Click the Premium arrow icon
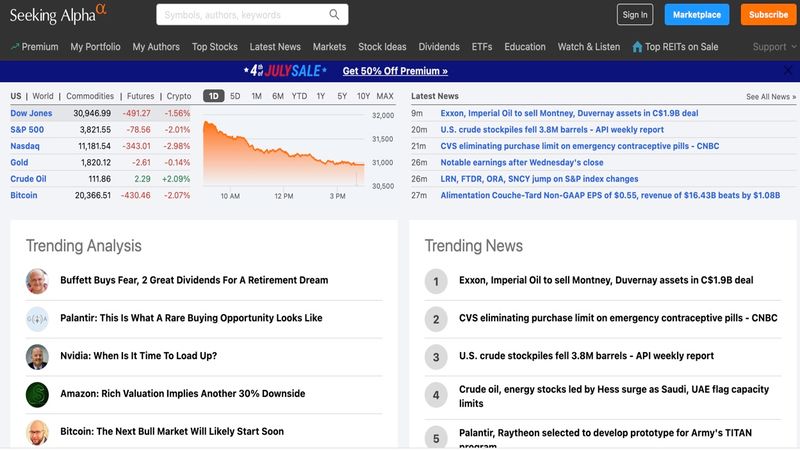 point(15,46)
